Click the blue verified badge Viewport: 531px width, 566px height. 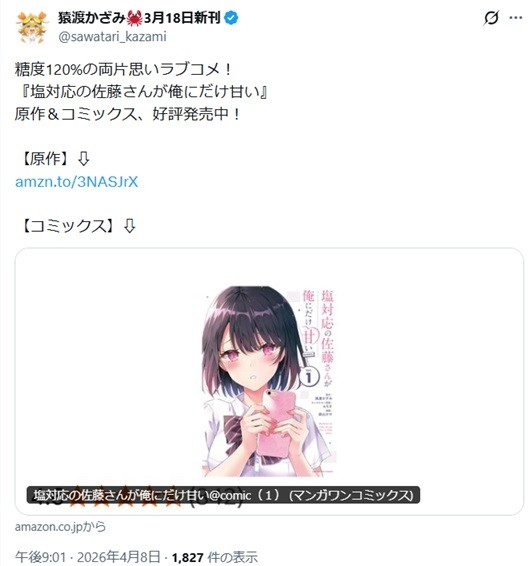[231, 18]
